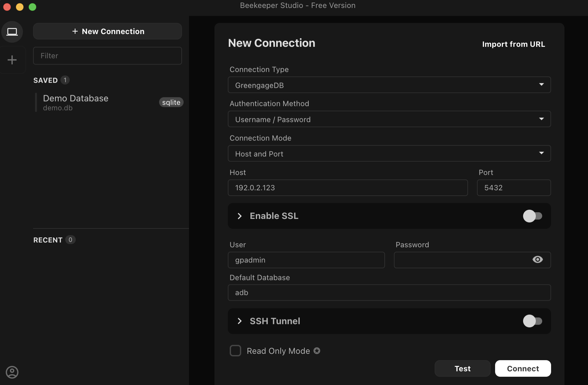Screen dimensions: 588x385
Task: Click the star badge beside Read Only Mode
Action: click(317, 351)
